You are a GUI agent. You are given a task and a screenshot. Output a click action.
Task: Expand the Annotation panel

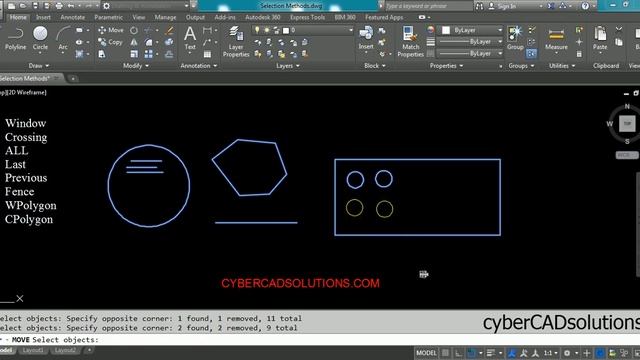199,66
